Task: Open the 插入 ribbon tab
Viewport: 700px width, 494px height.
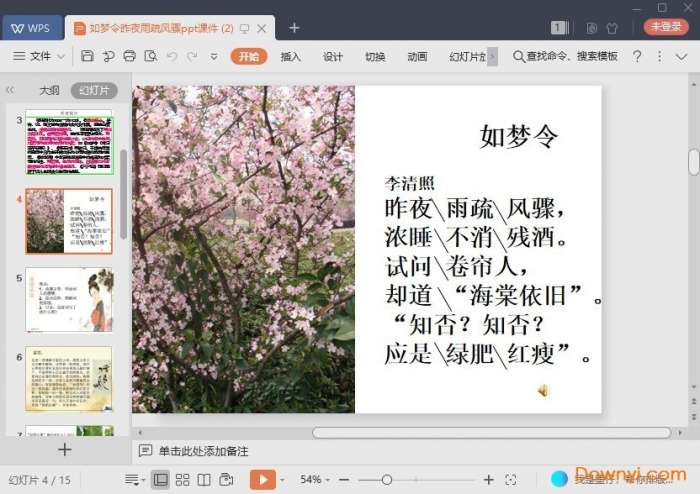Action: click(x=291, y=57)
